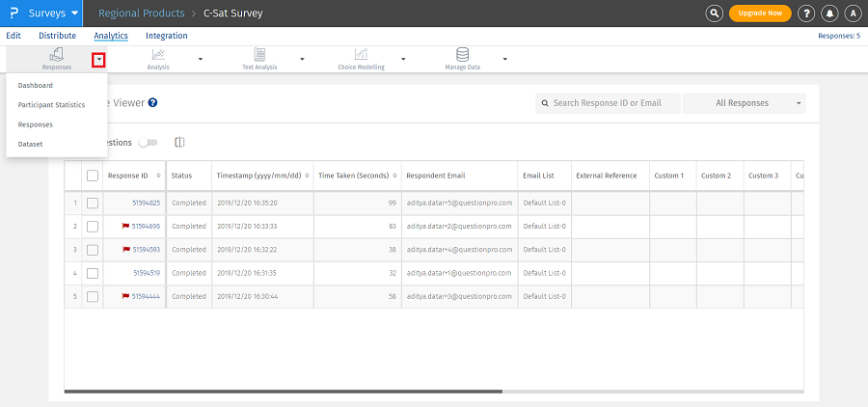Click the horizontal scrollbar below the table
868x407 pixels.
pos(284,392)
